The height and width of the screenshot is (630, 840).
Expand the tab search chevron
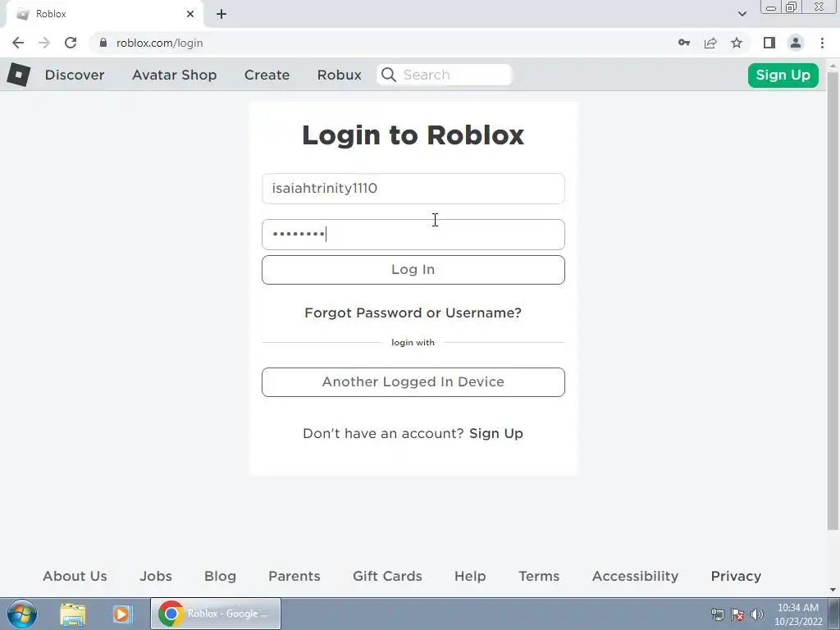point(742,14)
